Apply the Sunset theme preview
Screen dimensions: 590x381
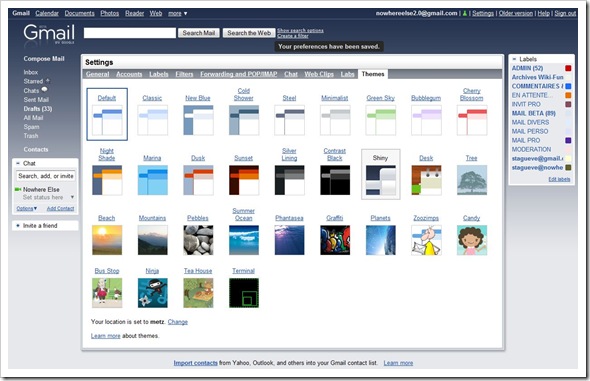[x=244, y=180]
